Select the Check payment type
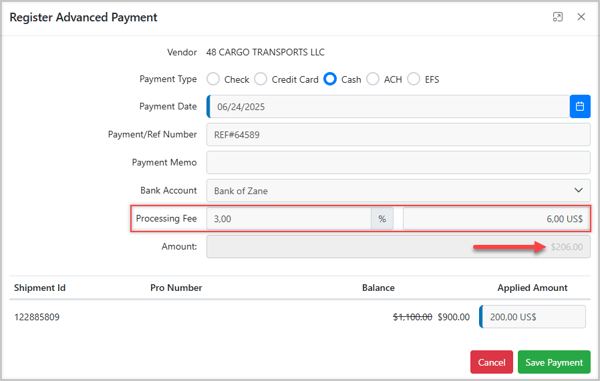The width and height of the screenshot is (600, 381). [x=213, y=79]
